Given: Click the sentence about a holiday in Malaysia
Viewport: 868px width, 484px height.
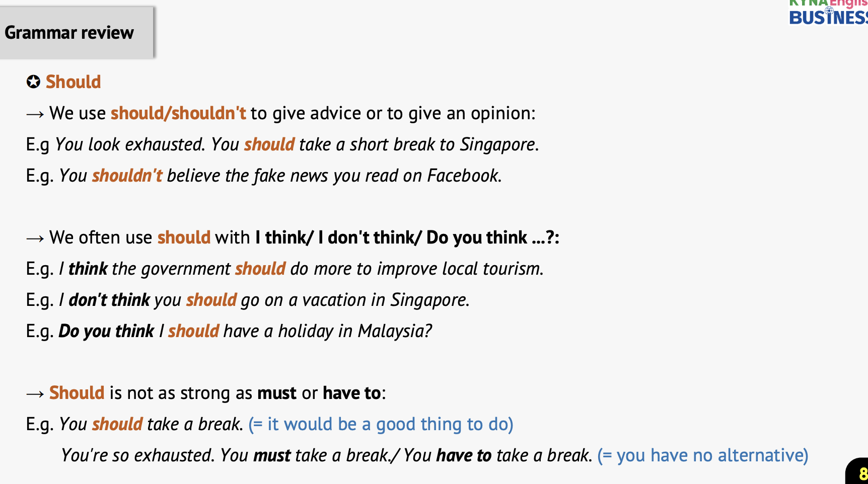Looking at the screenshot, I should [x=245, y=331].
